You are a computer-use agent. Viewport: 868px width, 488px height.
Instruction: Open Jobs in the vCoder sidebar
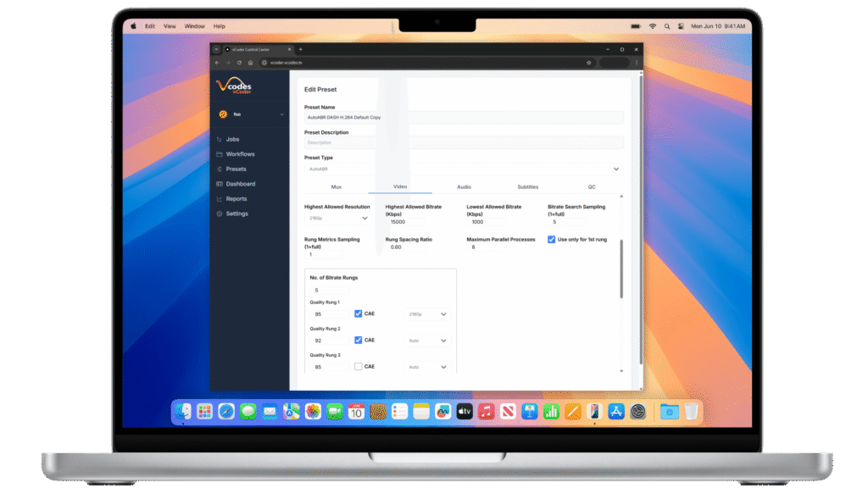(232, 140)
